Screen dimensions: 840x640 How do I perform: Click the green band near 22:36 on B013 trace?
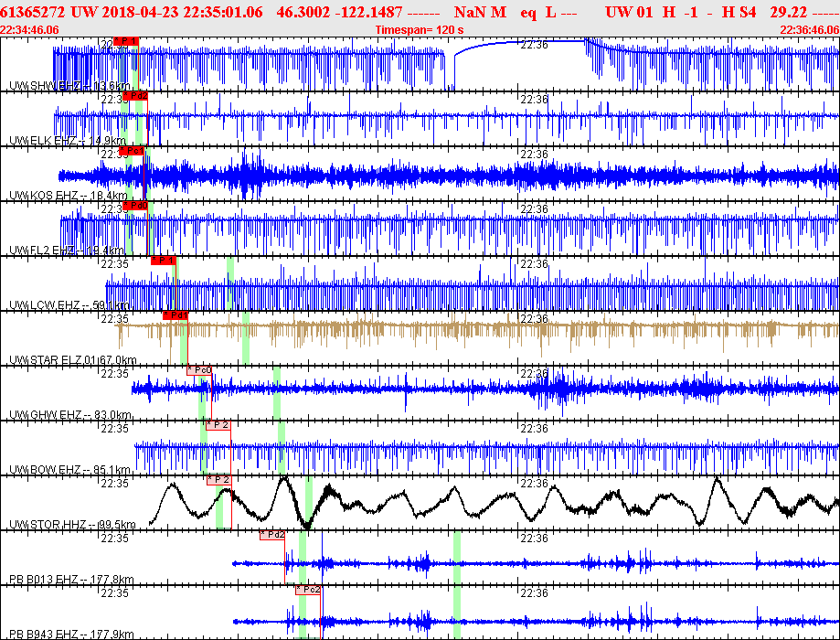457,558
